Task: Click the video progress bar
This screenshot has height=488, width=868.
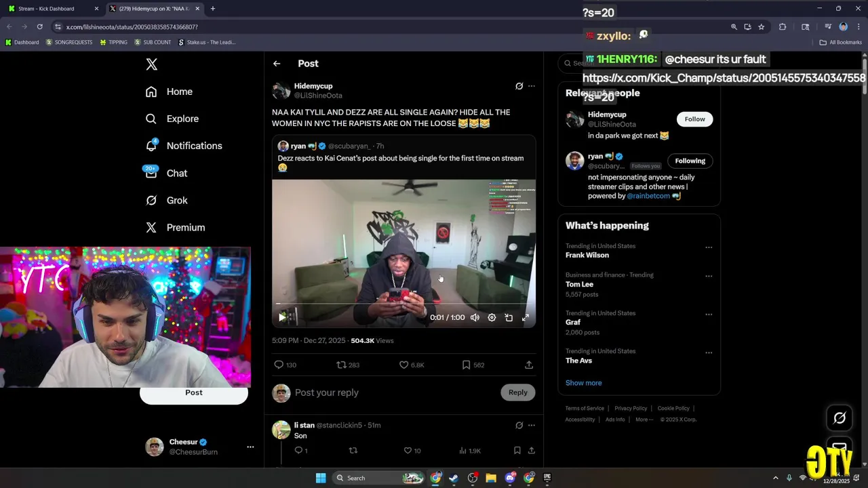Action: coord(403,304)
